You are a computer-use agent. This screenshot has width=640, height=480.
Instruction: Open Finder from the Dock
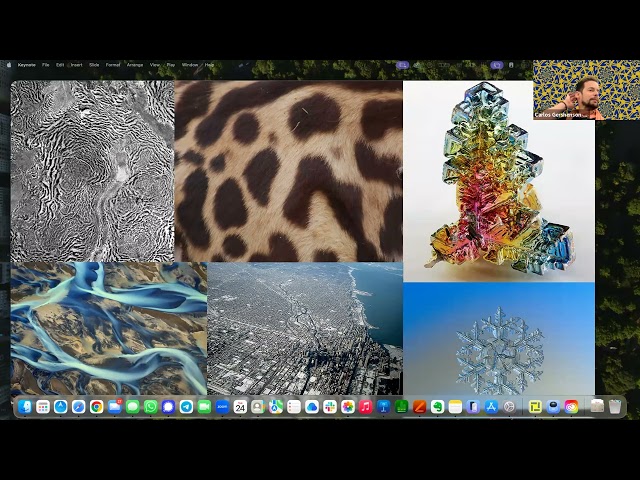coord(25,407)
